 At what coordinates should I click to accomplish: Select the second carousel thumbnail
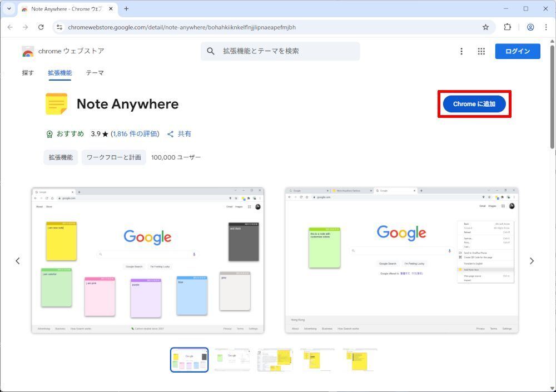tap(232, 360)
